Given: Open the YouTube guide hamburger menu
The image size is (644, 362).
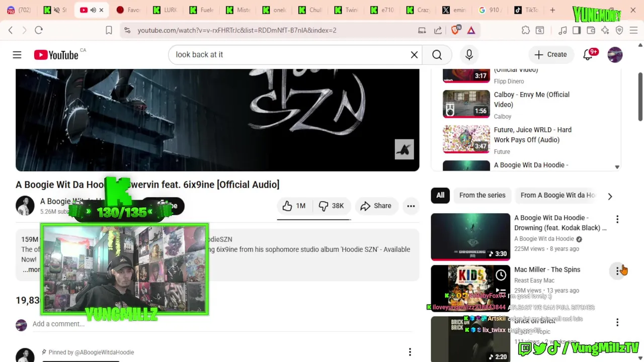Looking at the screenshot, I should 17,55.
